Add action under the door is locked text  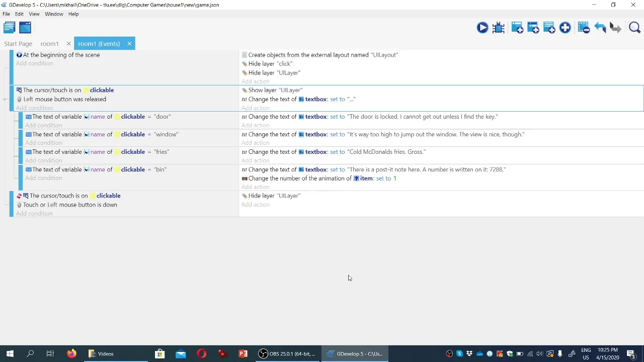pyautogui.click(x=255, y=125)
